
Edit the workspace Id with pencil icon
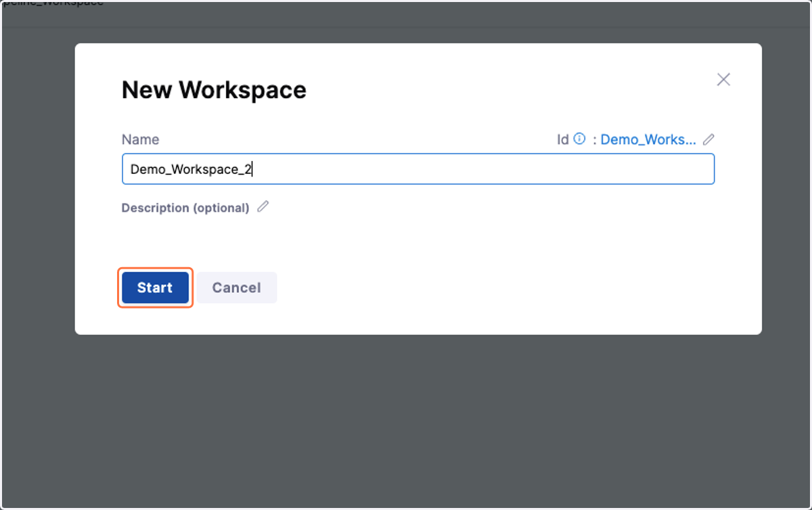(x=708, y=139)
